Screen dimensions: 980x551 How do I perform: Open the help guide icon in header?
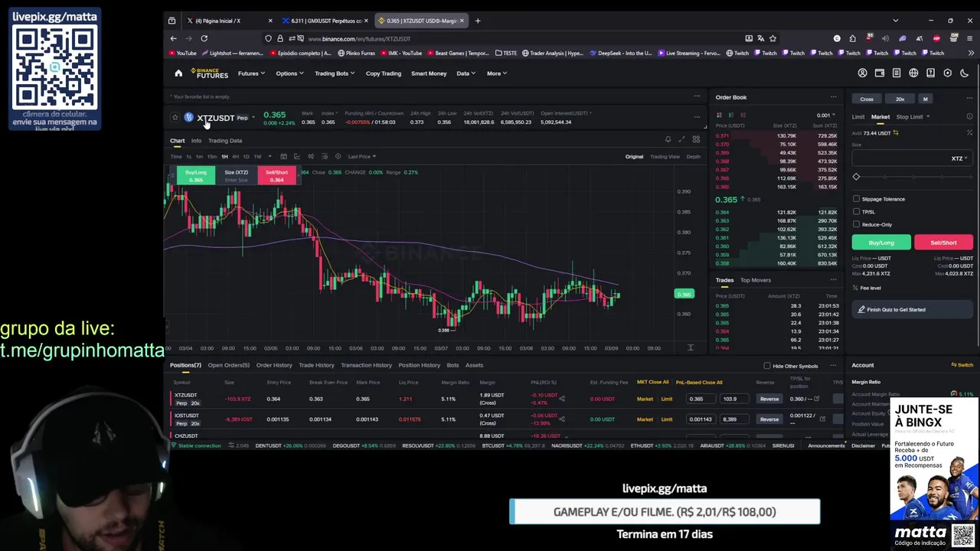[930, 73]
